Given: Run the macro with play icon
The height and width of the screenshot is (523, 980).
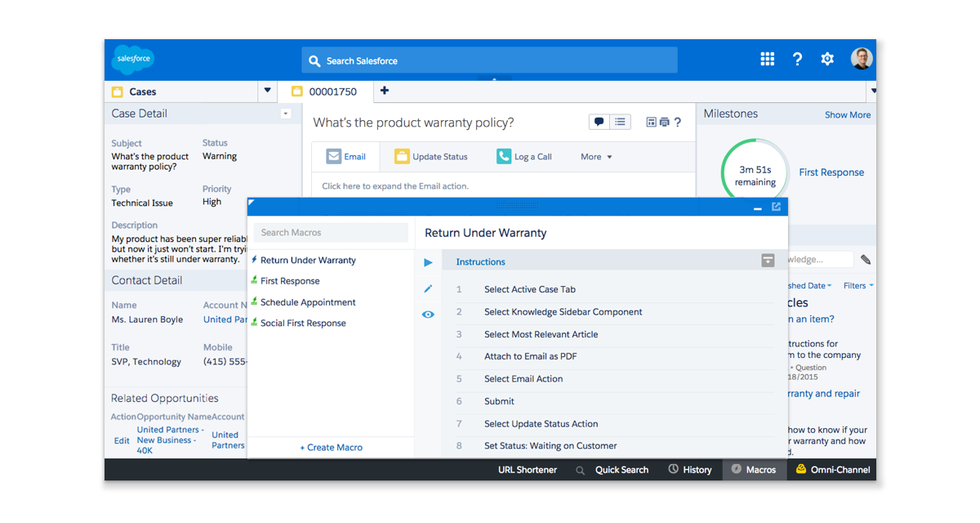Looking at the screenshot, I should tap(428, 262).
